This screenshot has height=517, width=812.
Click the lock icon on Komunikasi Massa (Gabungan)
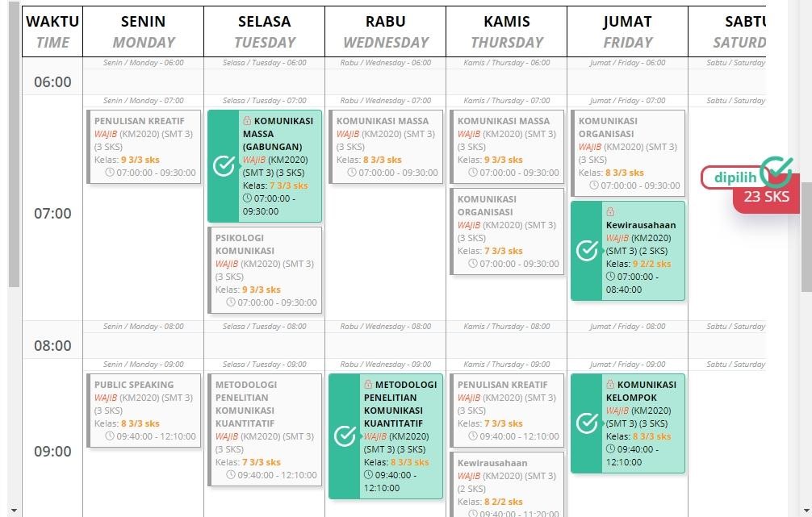point(247,120)
